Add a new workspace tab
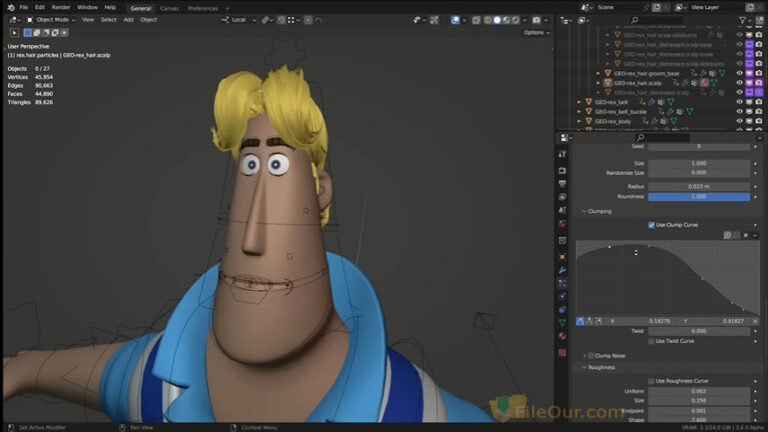768x432 pixels. pos(227,8)
